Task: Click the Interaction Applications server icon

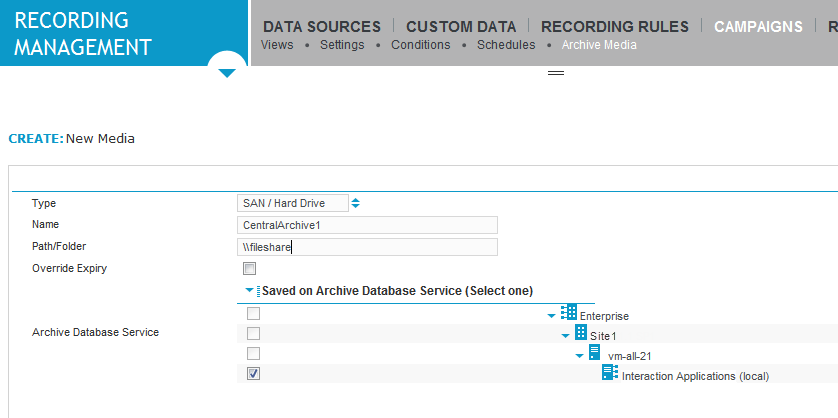Action: pyautogui.click(x=609, y=373)
